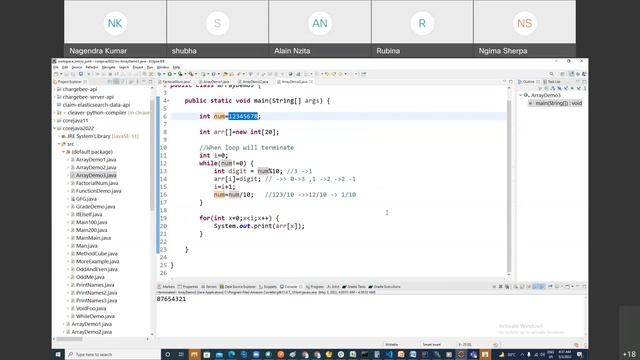Switch to the Servers tab
Image resolution: width=640 pixels, height=360 pixels.
tap(209, 287)
